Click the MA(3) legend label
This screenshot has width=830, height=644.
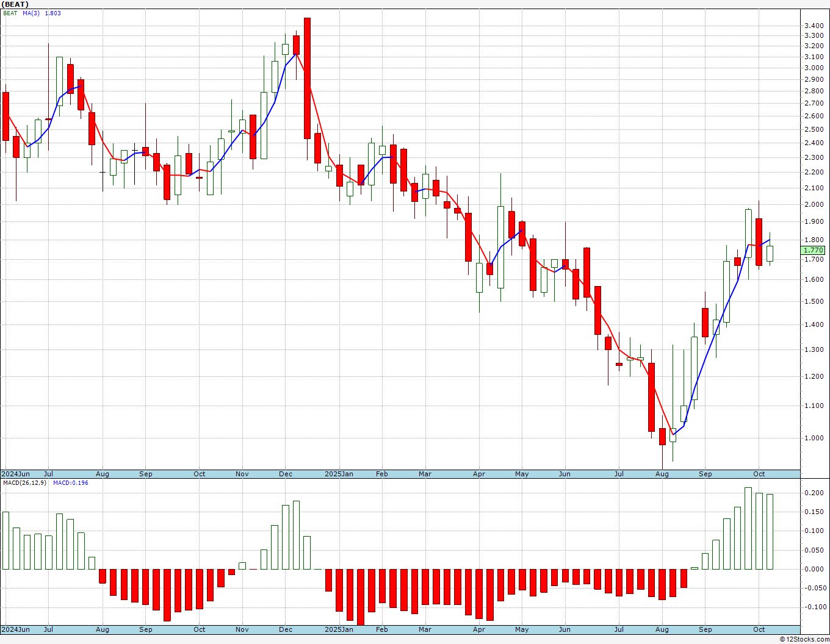tap(31, 13)
